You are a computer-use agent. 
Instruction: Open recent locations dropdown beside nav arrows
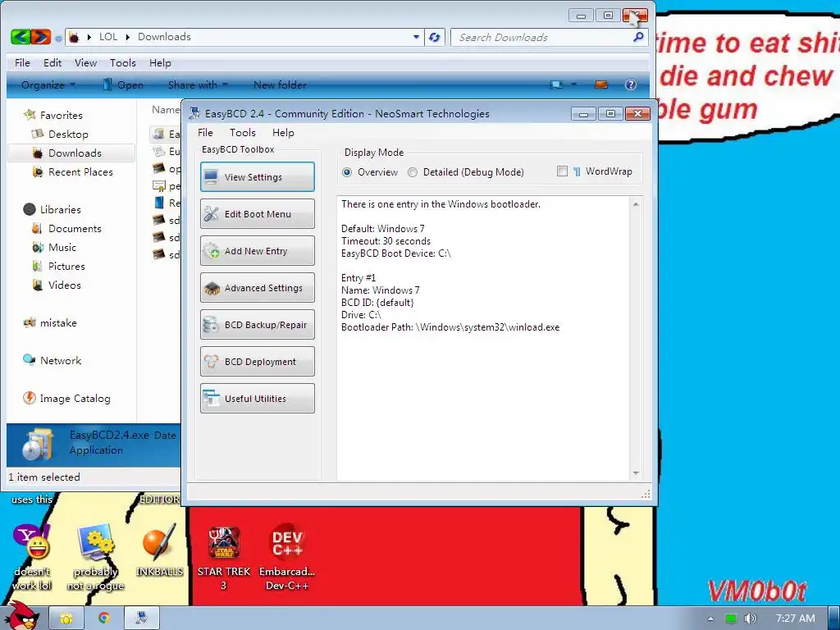click(58, 38)
